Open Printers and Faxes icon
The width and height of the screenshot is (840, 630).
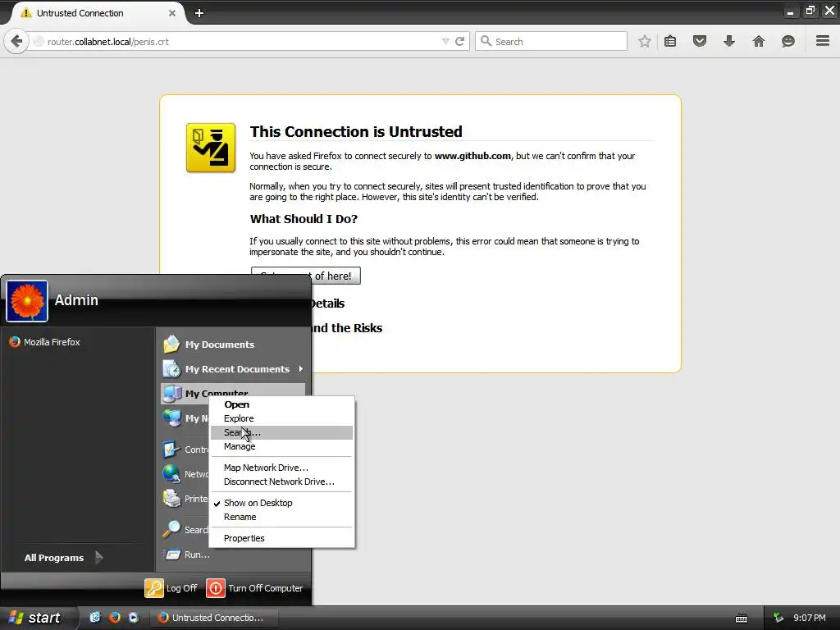(172, 498)
